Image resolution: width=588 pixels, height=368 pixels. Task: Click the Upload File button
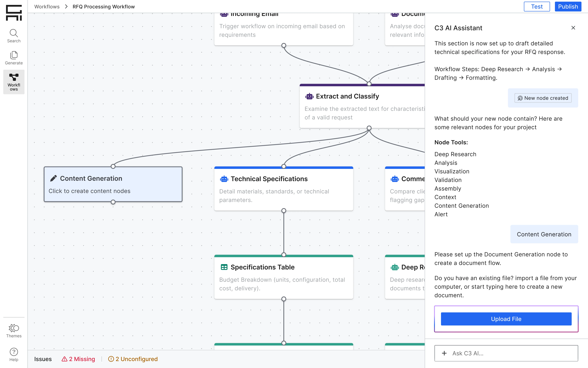[x=506, y=319]
